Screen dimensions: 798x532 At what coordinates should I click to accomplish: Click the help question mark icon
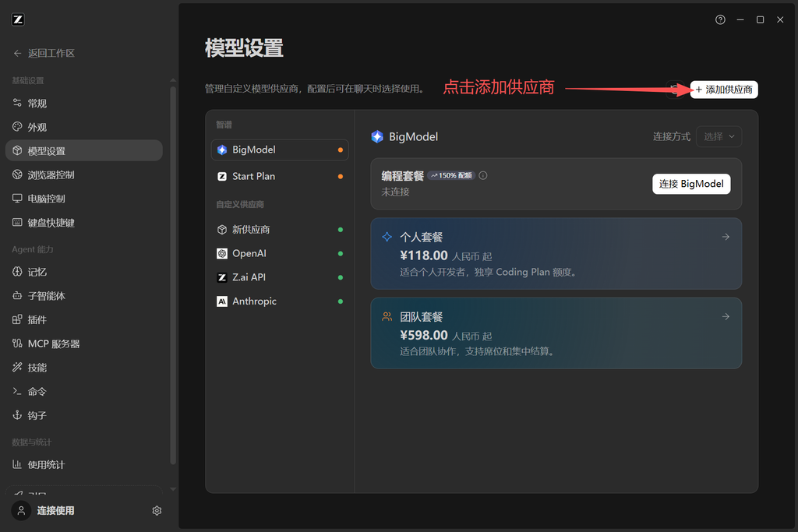720,19
